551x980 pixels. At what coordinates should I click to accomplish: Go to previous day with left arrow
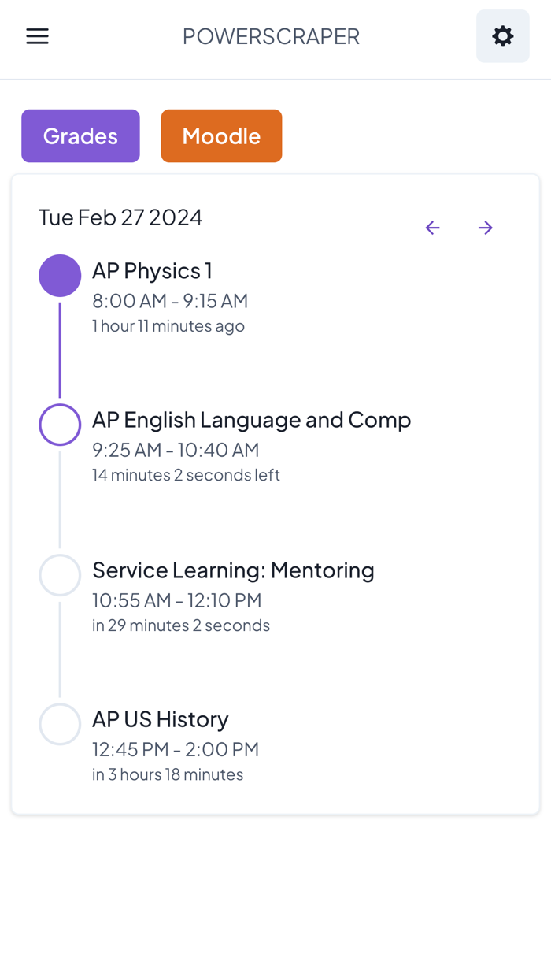tap(432, 228)
